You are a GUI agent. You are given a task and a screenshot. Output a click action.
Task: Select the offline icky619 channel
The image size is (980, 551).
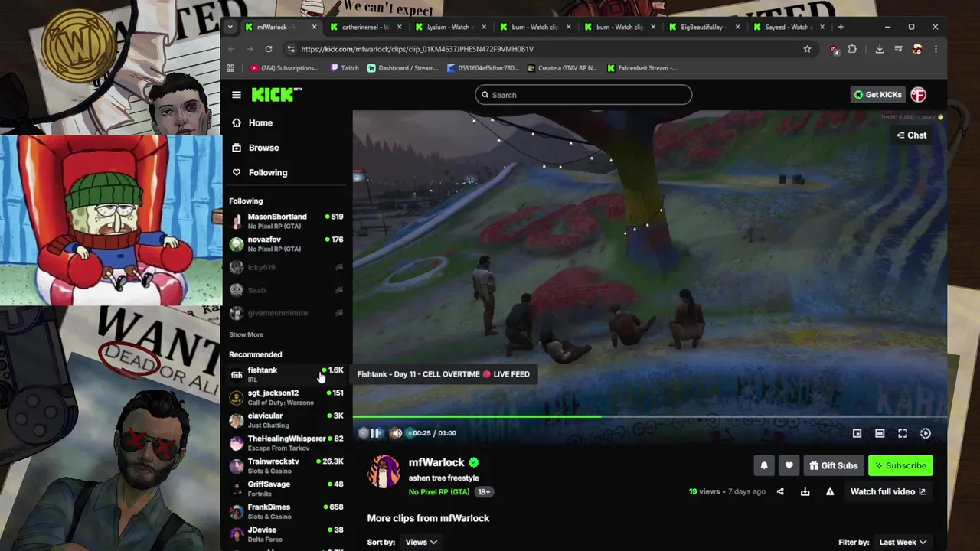point(287,267)
